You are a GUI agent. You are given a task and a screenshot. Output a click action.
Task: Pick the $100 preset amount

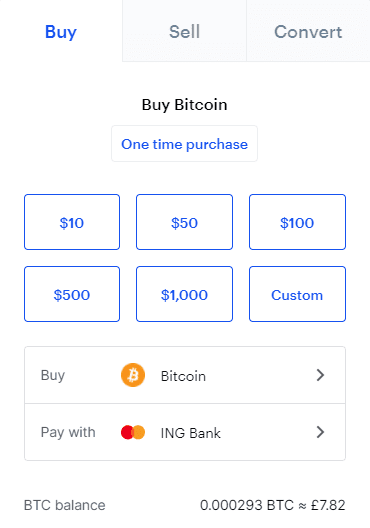(297, 222)
